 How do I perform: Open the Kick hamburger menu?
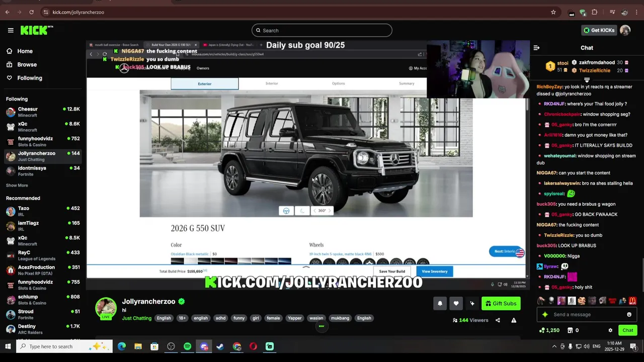click(x=11, y=30)
